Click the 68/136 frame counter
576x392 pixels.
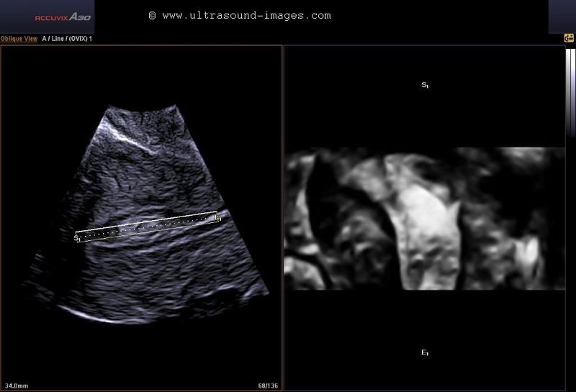[268, 386]
